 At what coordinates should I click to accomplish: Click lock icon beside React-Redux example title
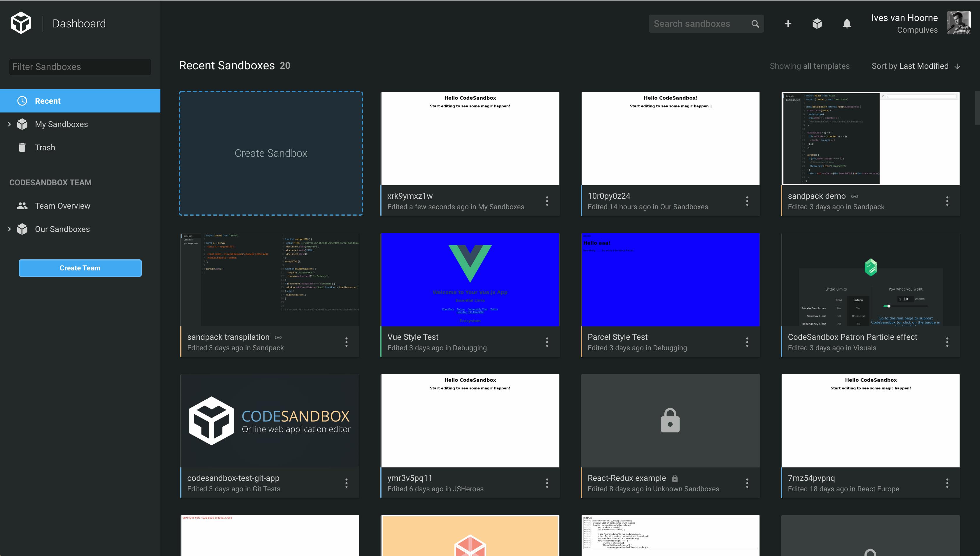coord(675,478)
